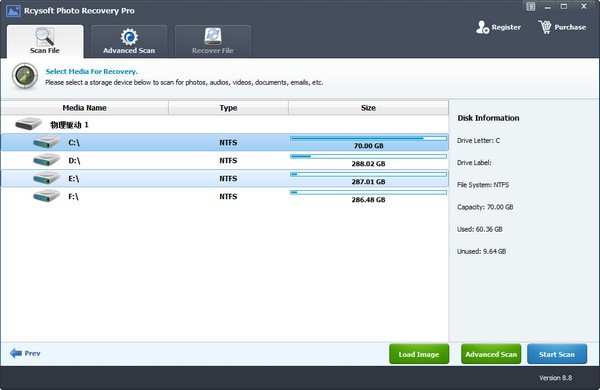Click the C:\ drive icon
This screenshot has height=390, width=600.
pyautogui.click(x=46, y=142)
